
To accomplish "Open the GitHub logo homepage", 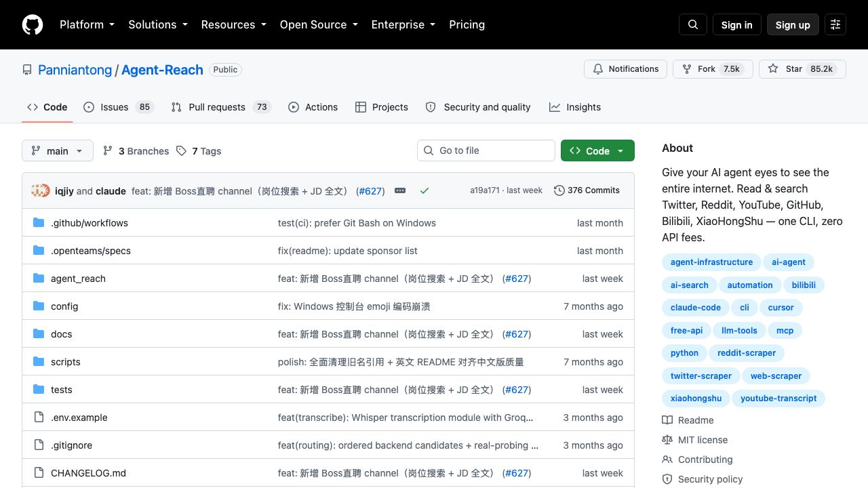I will [33, 24].
